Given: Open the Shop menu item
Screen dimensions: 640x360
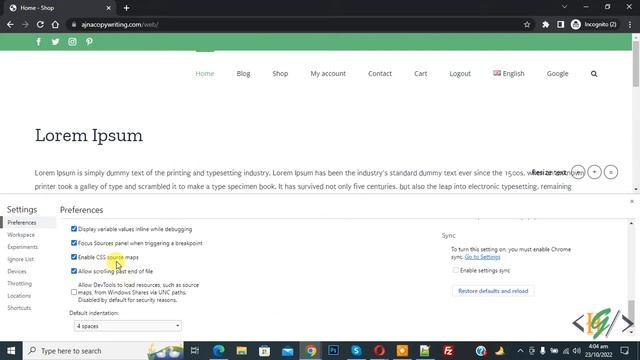Looking at the screenshot, I should pos(280,73).
